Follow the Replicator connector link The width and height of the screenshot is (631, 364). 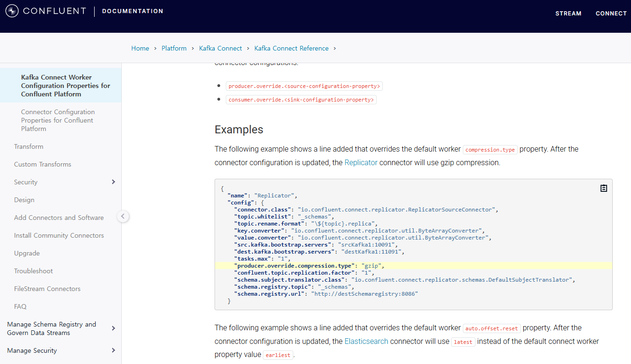point(361,163)
